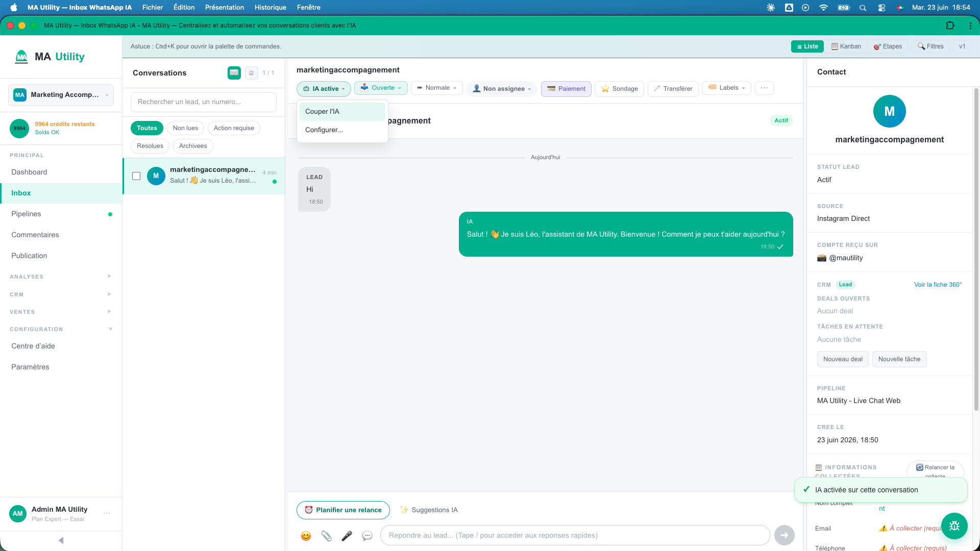Click the conversation search field
Viewport: 980px width, 551px height.
pyautogui.click(x=204, y=102)
